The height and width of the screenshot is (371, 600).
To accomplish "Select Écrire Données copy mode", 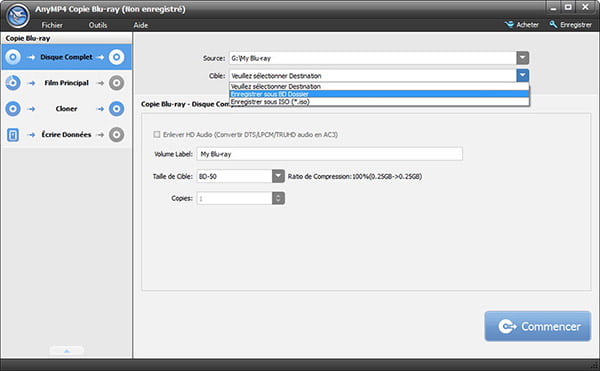I will tap(67, 135).
